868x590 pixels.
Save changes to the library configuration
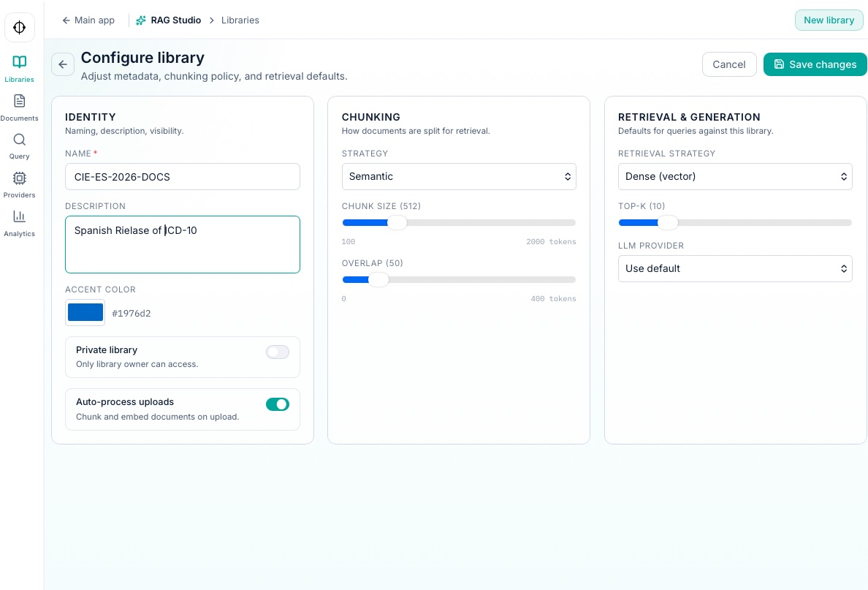click(x=815, y=64)
